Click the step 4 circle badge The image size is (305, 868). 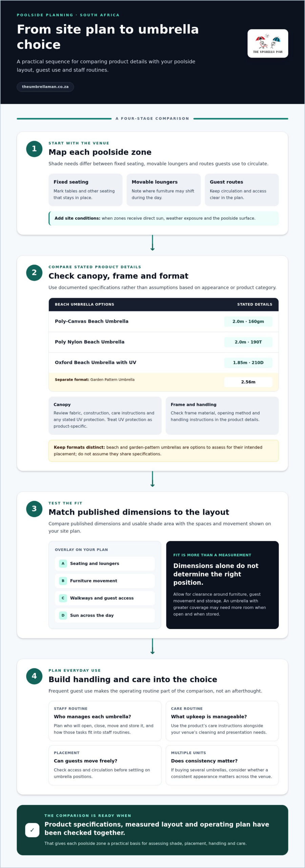tap(34, 676)
